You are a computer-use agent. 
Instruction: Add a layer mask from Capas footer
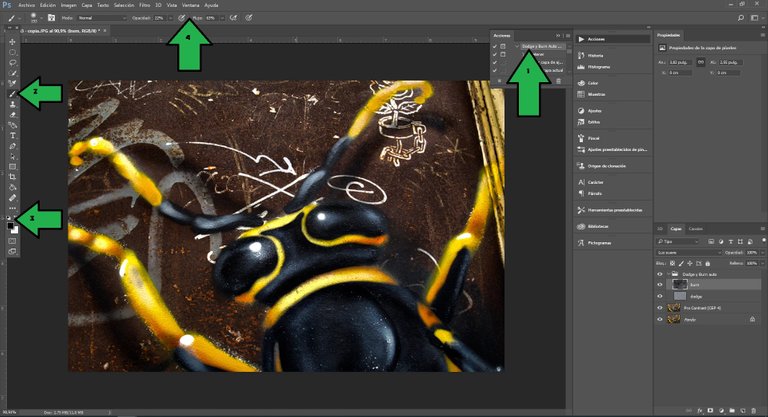[710, 411]
